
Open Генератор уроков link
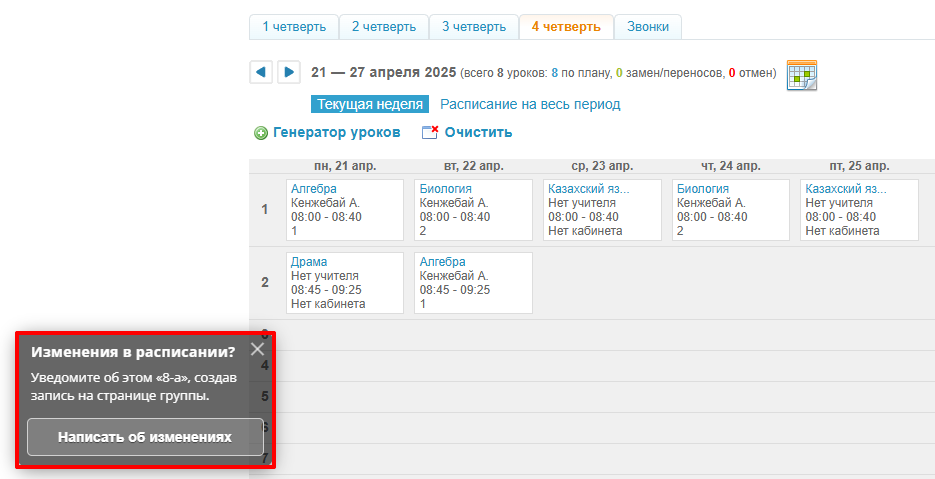click(x=336, y=132)
